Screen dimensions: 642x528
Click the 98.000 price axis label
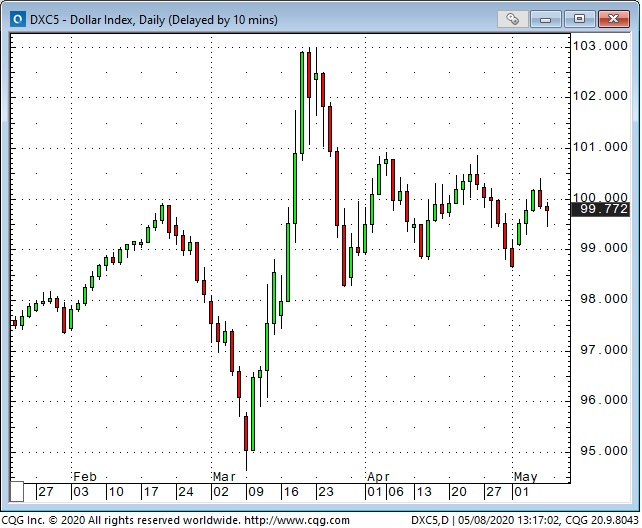pyautogui.click(x=604, y=299)
